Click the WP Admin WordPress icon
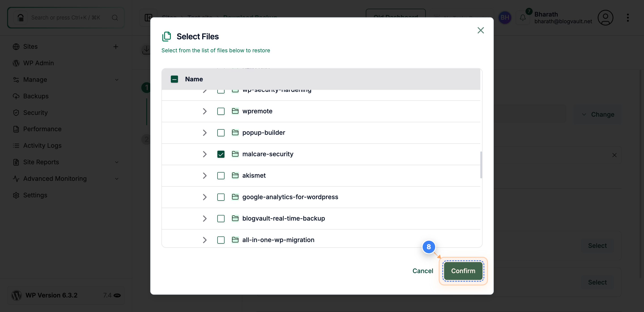Screen dimensions: 644x312 point(16,63)
